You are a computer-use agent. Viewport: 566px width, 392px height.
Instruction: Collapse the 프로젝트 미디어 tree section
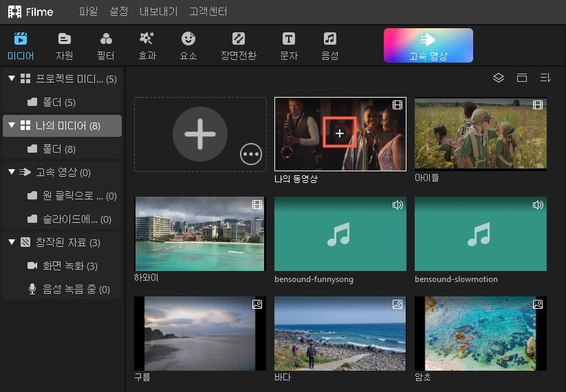pos(12,78)
